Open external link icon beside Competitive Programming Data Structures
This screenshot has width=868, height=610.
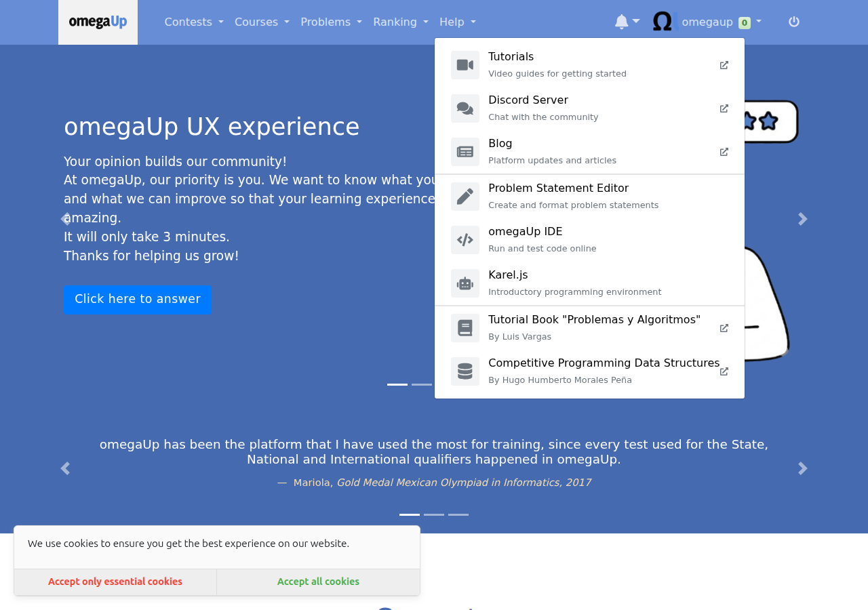[724, 371]
